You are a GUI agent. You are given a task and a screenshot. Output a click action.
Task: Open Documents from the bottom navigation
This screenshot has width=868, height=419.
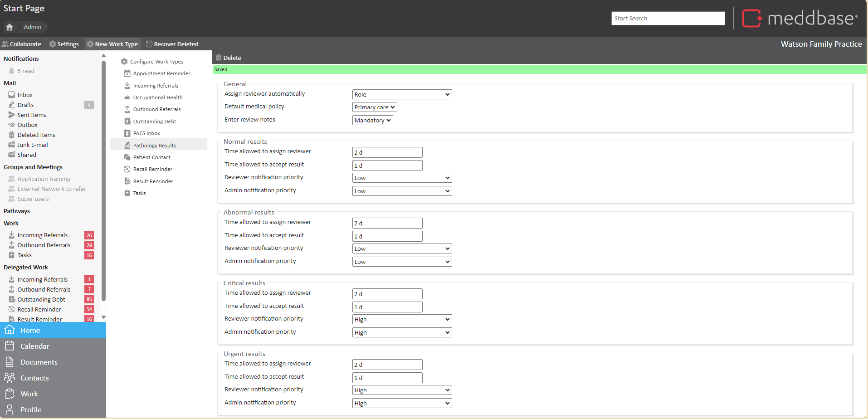pyautogui.click(x=39, y=362)
